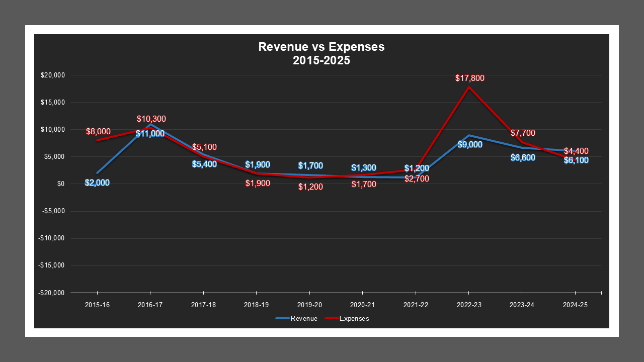Click the $8,000 Expenses data label
The image size is (644, 362).
pos(99,132)
